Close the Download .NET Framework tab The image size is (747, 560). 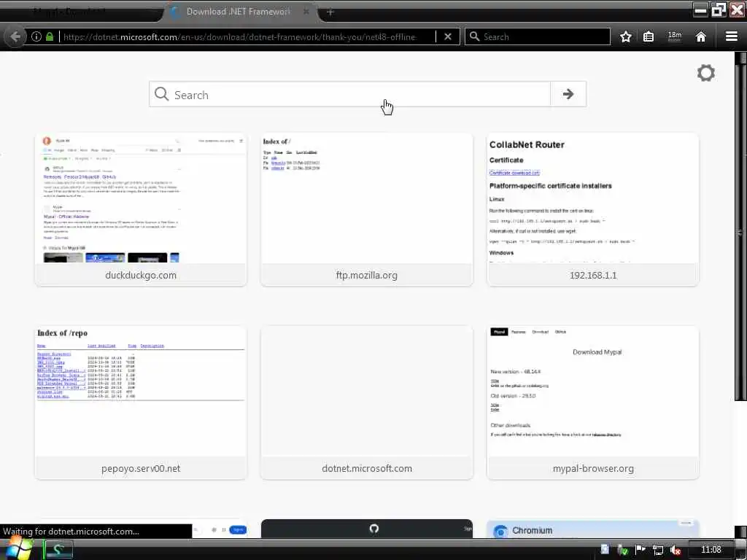pyautogui.click(x=306, y=12)
